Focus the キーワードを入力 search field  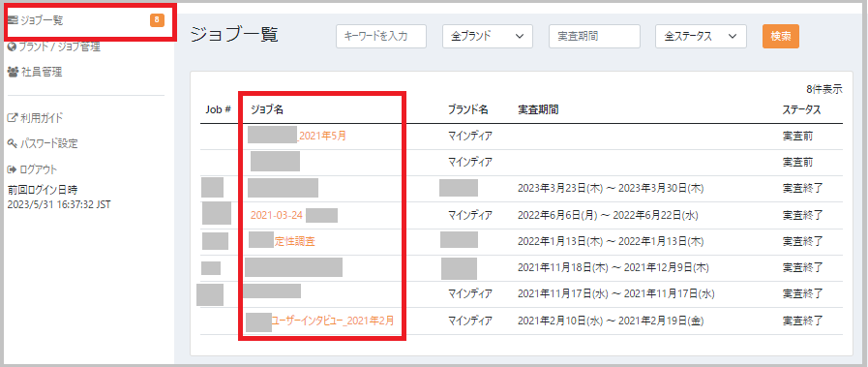coord(381,37)
